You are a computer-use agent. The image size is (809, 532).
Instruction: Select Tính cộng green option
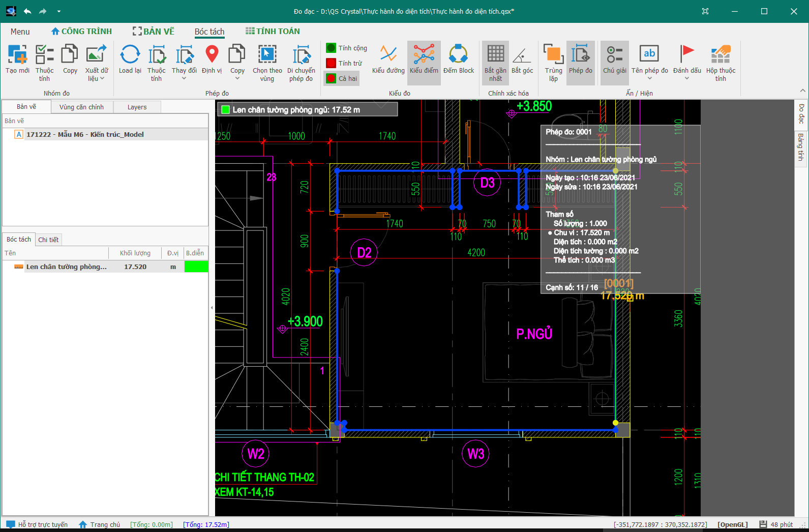click(346, 48)
